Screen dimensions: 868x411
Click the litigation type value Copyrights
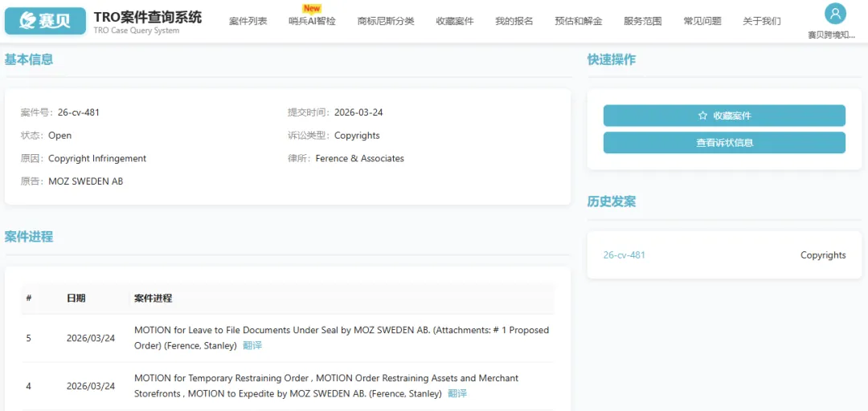(357, 136)
